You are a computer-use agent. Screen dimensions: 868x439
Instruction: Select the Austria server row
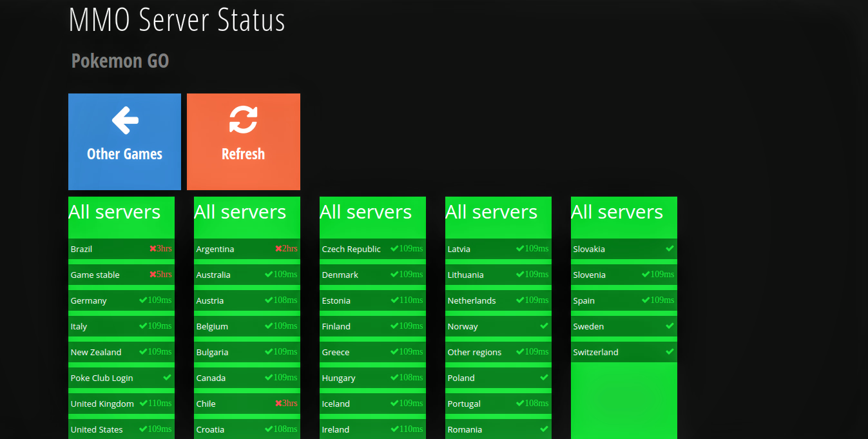(x=247, y=300)
